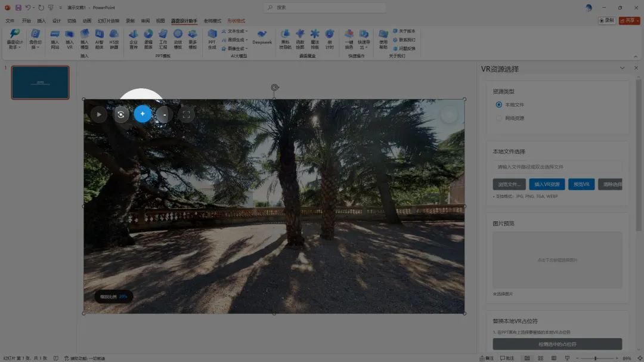Click the 预览VR button
The width and height of the screenshot is (644, 362).
(x=581, y=184)
